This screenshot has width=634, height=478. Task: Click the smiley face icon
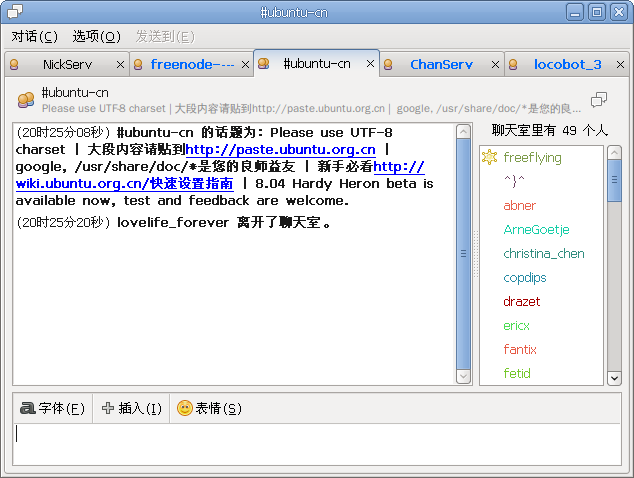click(185, 408)
